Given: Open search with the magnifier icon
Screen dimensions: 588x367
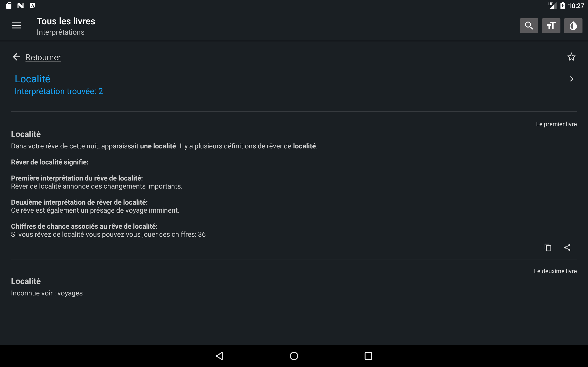Looking at the screenshot, I should point(529,25).
